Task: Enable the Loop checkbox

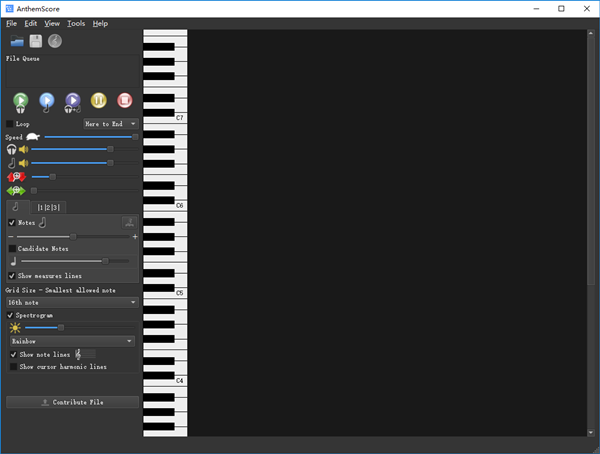Action: 11,124
